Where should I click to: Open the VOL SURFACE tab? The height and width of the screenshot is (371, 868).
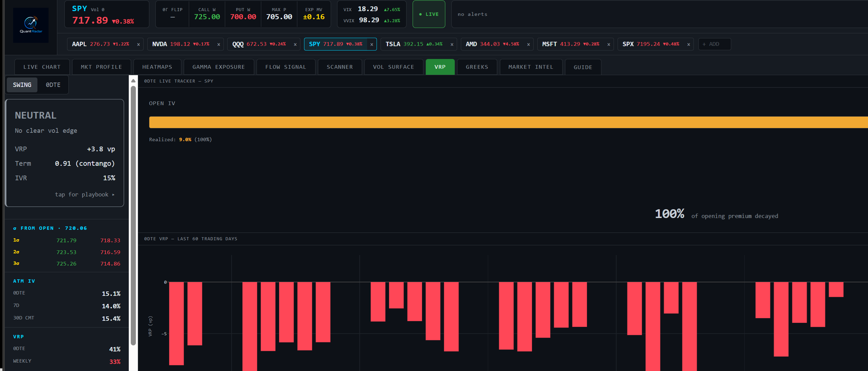(x=394, y=67)
